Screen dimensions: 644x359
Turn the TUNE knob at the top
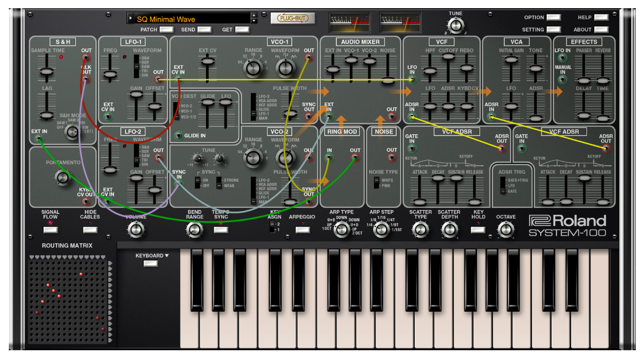tap(455, 26)
